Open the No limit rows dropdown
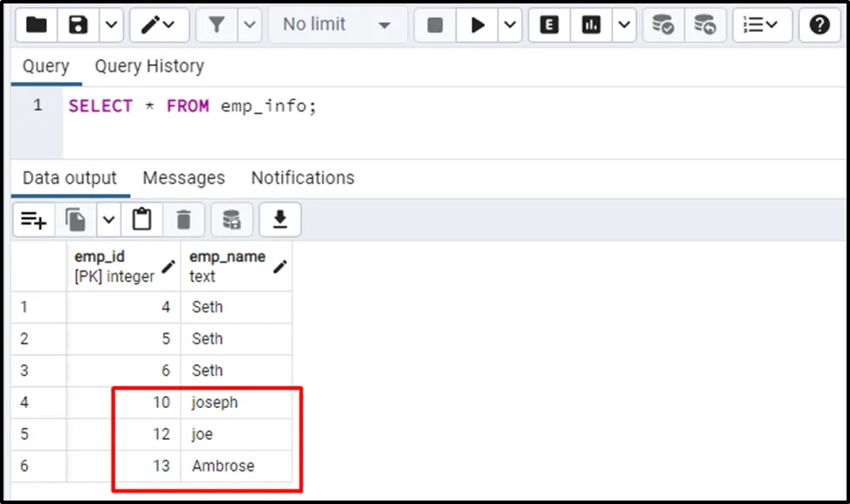This screenshot has width=850, height=504. [336, 25]
